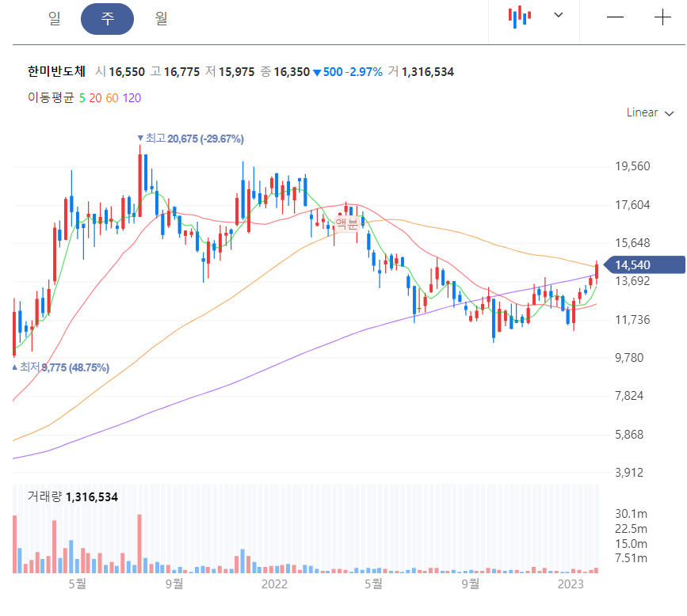Screen dimensions: 687x616
Task: Click the low price 15,975 in header
Action: pyautogui.click(x=237, y=72)
